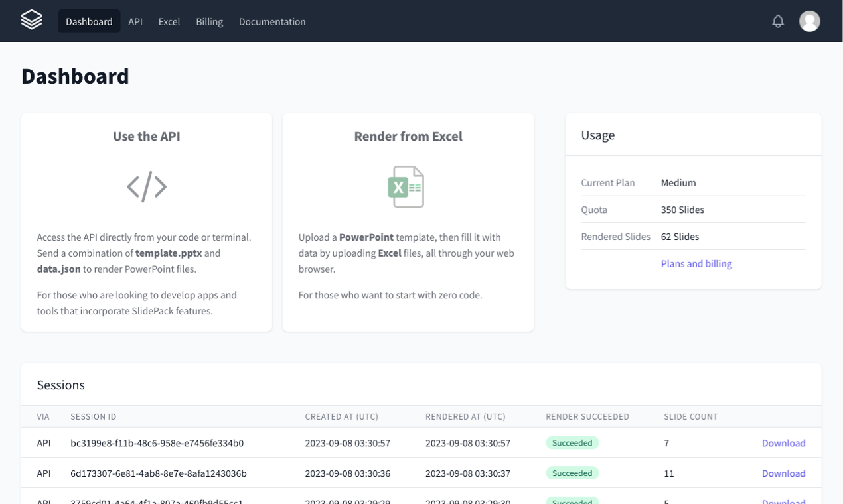This screenshot has width=843, height=504.
Task: Click the VIA cell of session 6d173307
Action: tap(44, 473)
